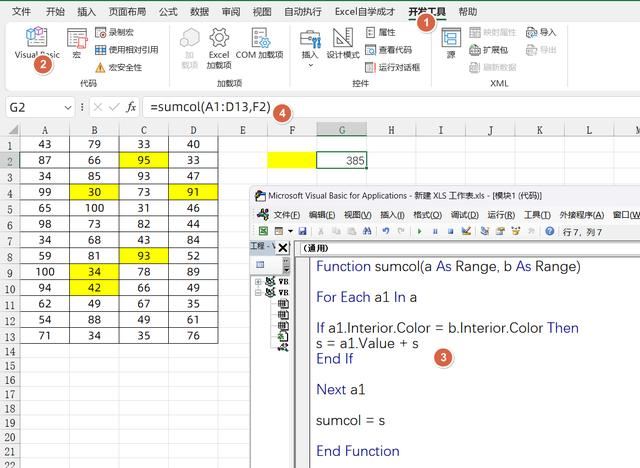The width and height of the screenshot is (640, 468).
Task: Open Excel 加载项 add-ins
Action: coord(219,48)
